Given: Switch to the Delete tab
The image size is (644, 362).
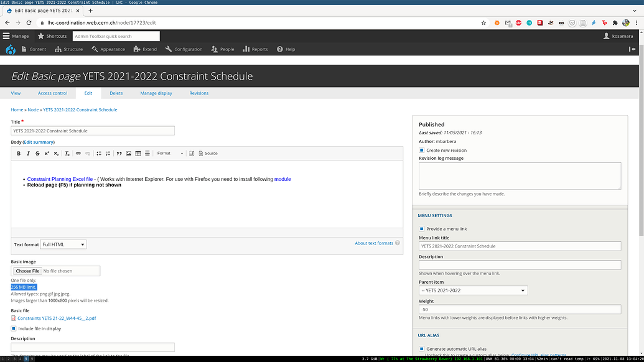Looking at the screenshot, I should [116, 93].
